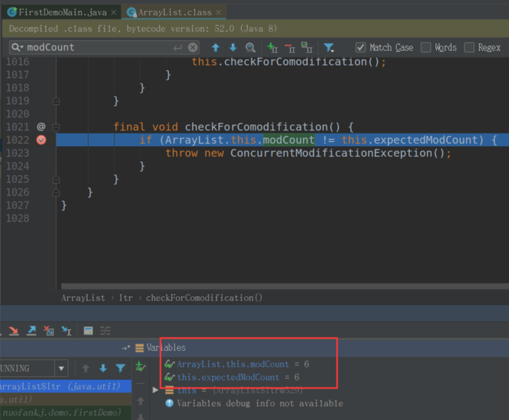Open the thread state dropdown

(x=61, y=368)
